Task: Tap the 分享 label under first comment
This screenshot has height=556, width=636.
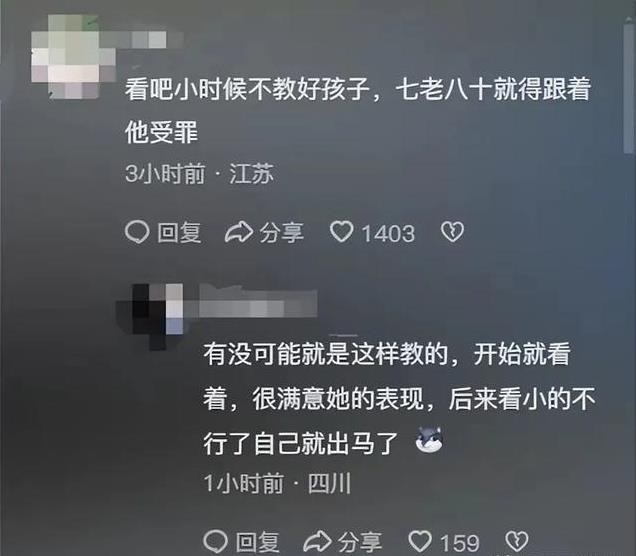Action: pyautogui.click(x=281, y=233)
